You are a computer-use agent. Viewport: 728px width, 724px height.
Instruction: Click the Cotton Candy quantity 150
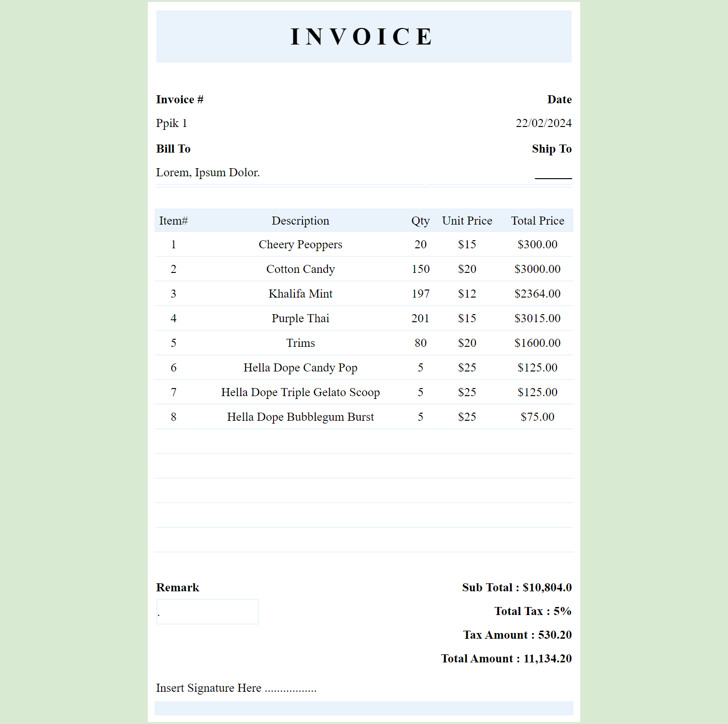point(420,269)
